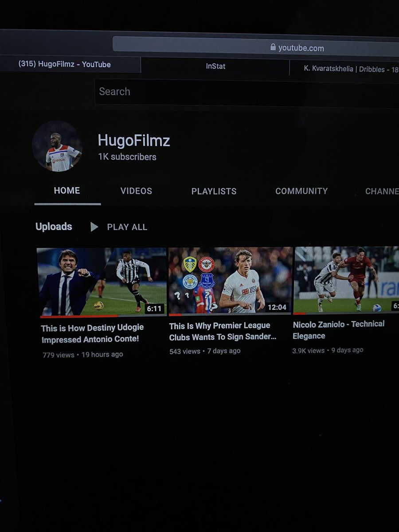Viewport: 399px width, 532px height.
Task: Open title 'This is How Destiny Udogie Impressed Antonio Conte!'
Action: pos(92,334)
